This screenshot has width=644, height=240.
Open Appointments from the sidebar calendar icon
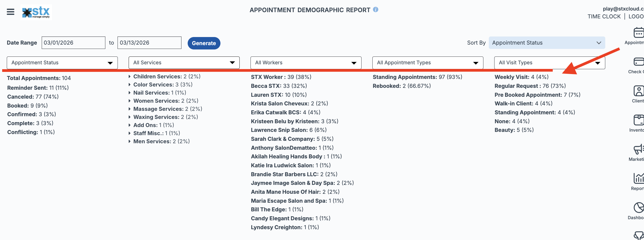pos(638,33)
